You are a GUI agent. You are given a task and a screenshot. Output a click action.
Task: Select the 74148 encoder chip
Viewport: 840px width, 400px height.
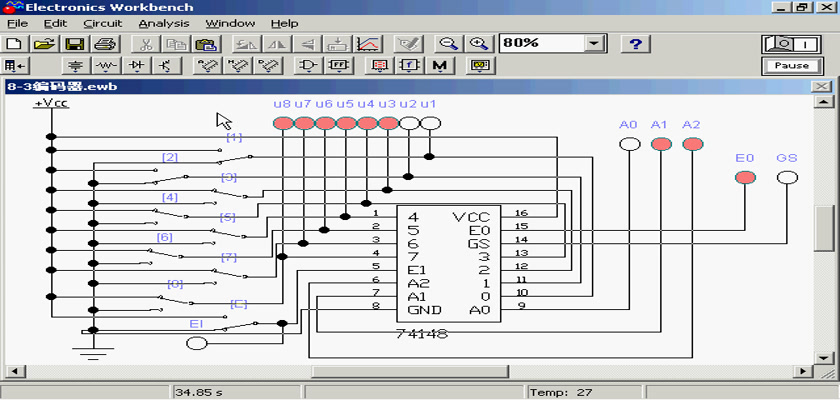[x=448, y=264]
